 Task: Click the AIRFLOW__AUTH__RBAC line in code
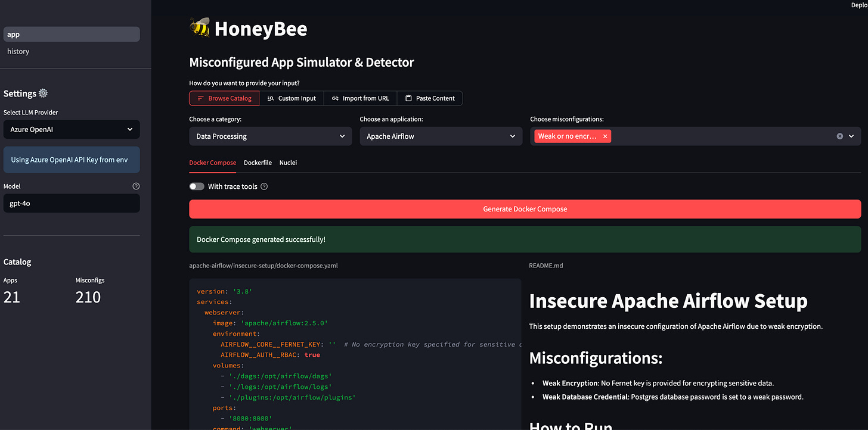[270, 355]
